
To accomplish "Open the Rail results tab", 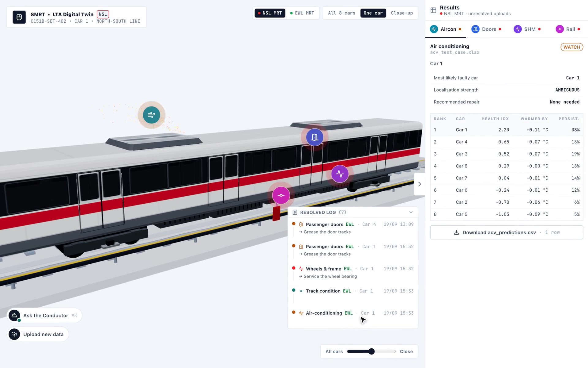I will [568, 29].
